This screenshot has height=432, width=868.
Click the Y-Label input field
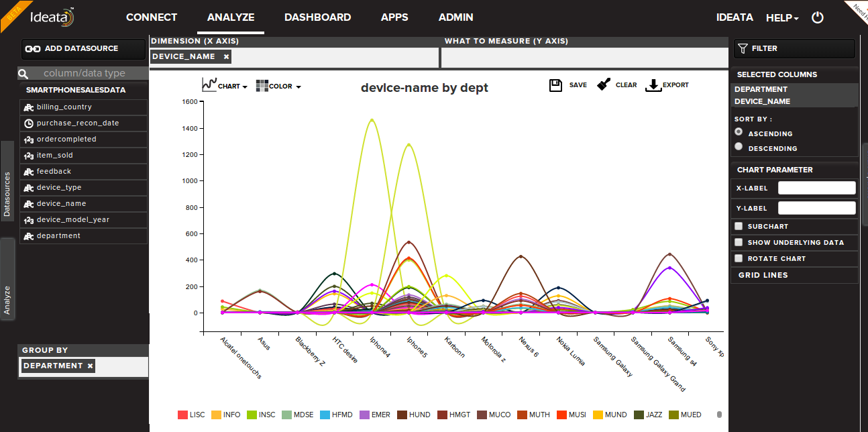coord(816,208)
